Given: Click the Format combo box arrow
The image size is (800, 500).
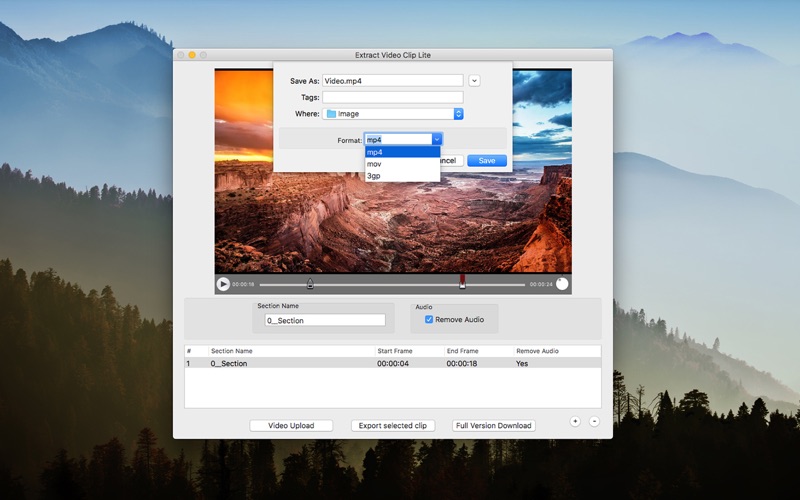Looking at the screenshot, I should pos(437,140).
